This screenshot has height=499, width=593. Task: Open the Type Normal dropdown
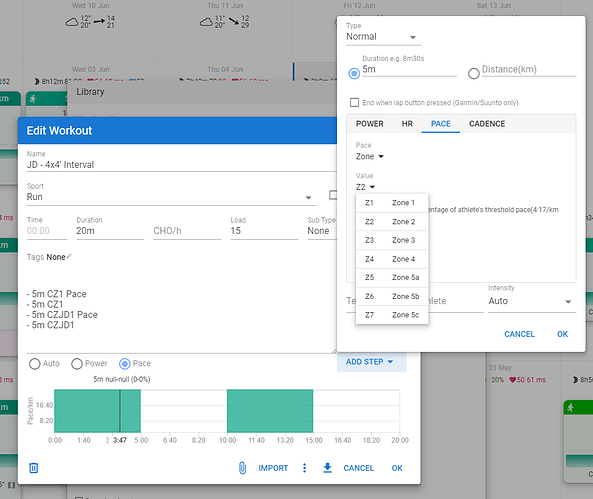pyautogui.click(x=383, y=37)
